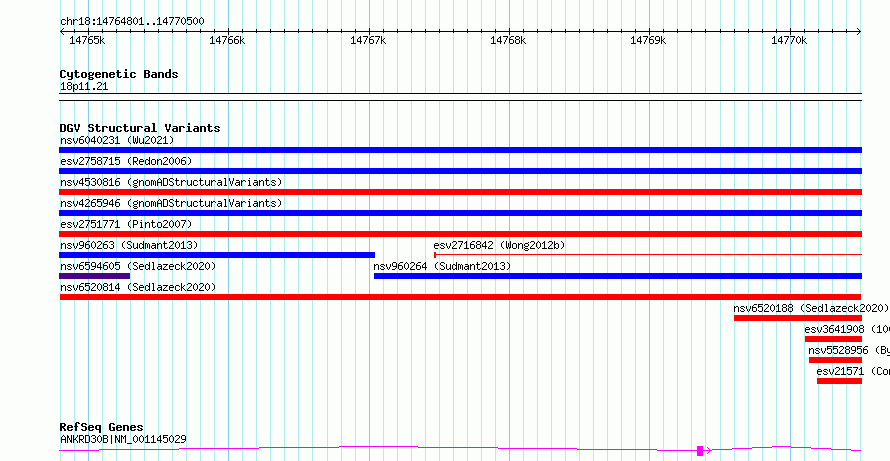Viewport: 890px width, 461px height.
Task: Click the nsv6594605 (Sedlazeck2020) label
Action: (138, 266)
